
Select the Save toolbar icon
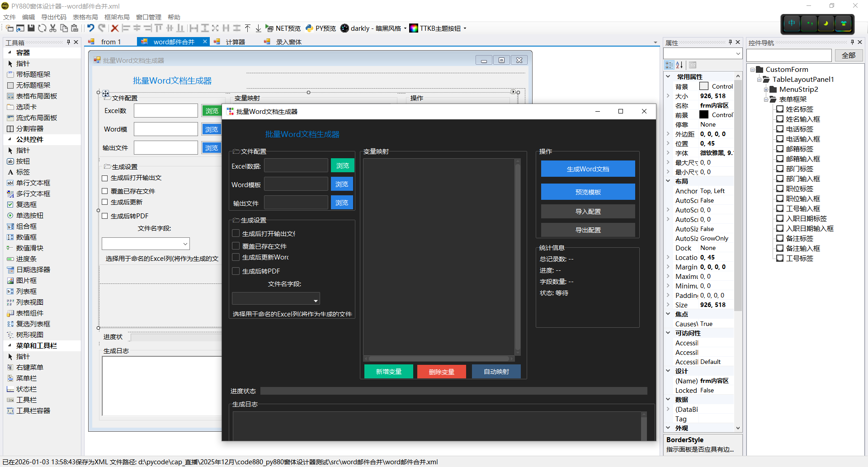point(31,28)
